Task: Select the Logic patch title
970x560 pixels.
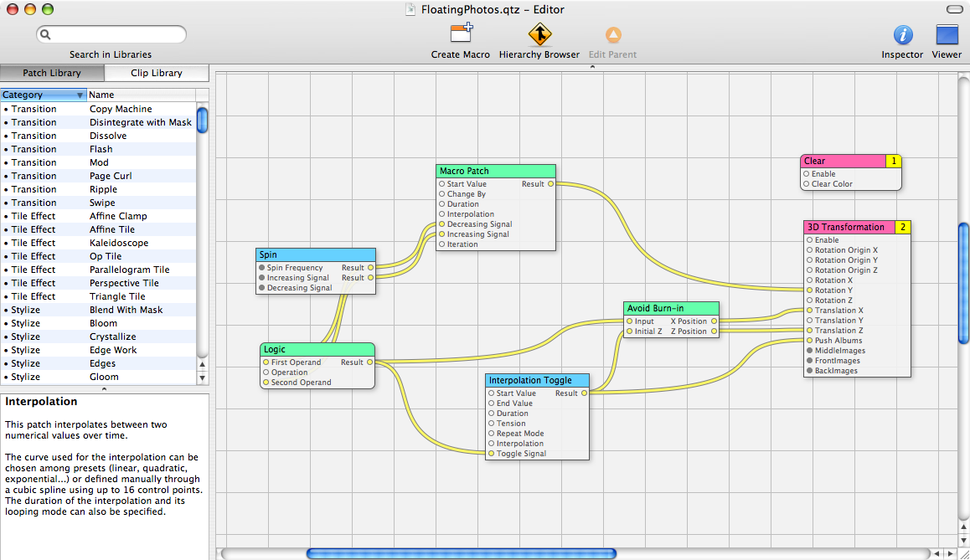Action: click(x=317, y=349)
